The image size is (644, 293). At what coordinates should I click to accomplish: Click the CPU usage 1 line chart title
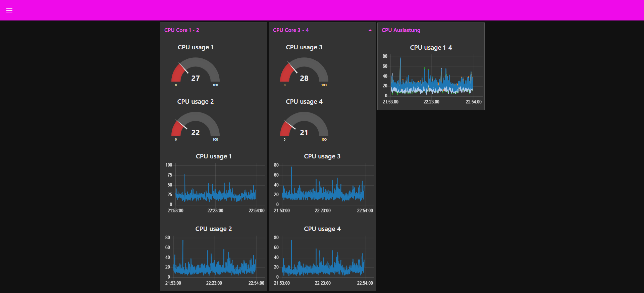point(214,156)
